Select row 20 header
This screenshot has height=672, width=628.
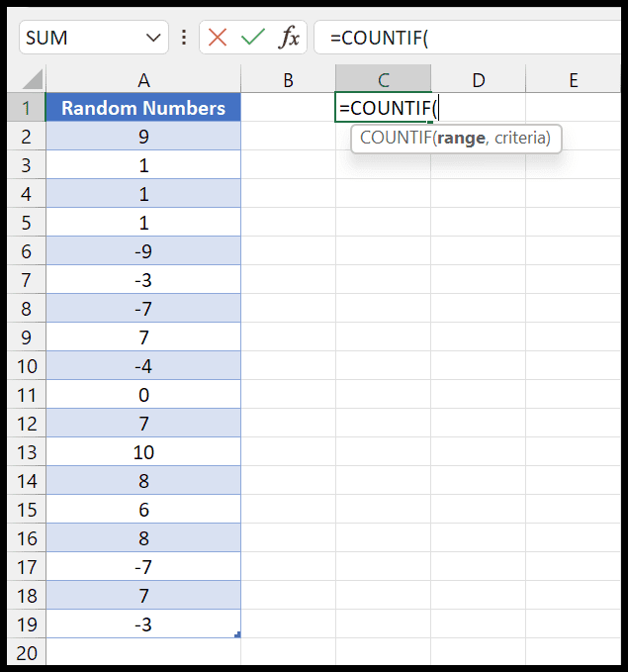(27, 652)
